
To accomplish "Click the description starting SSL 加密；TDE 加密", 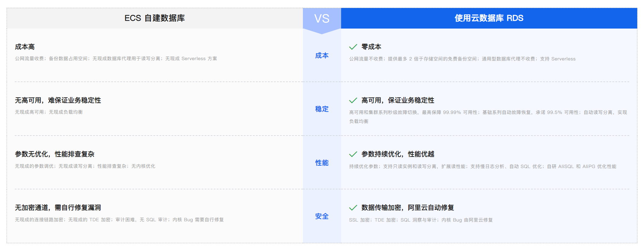I will coord(421,220).
